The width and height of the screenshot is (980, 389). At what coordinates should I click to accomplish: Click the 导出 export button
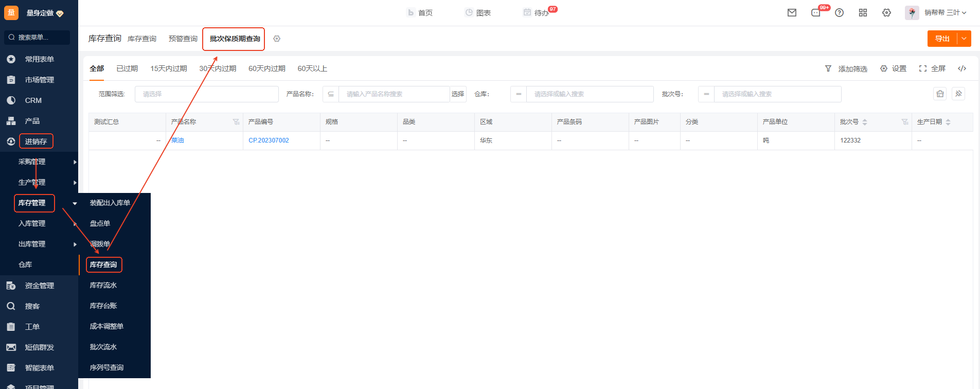tap(942, 39)
